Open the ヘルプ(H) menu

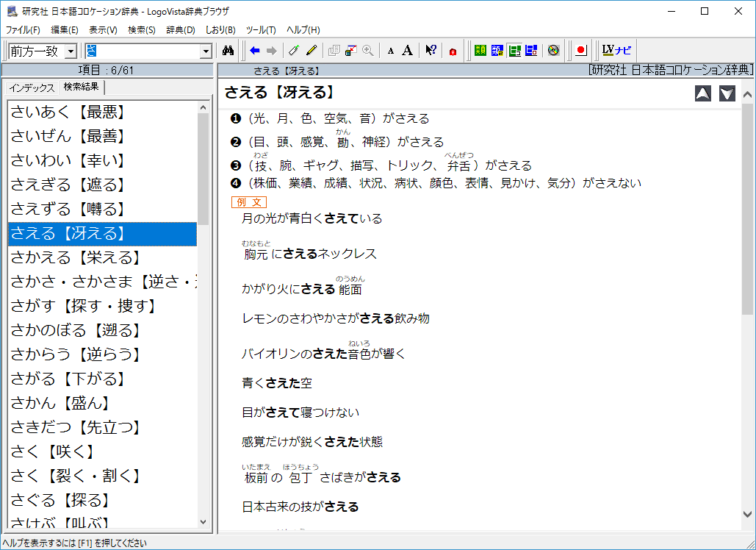tap(303, 30)
